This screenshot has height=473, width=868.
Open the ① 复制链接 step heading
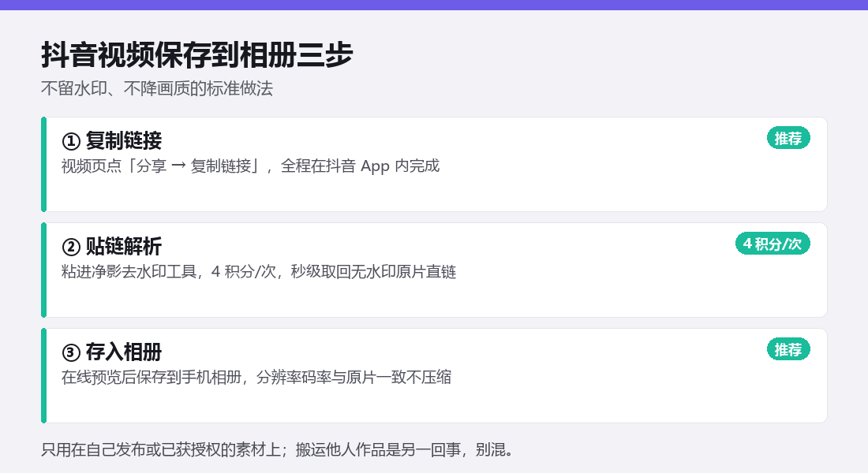pos(111,140)
